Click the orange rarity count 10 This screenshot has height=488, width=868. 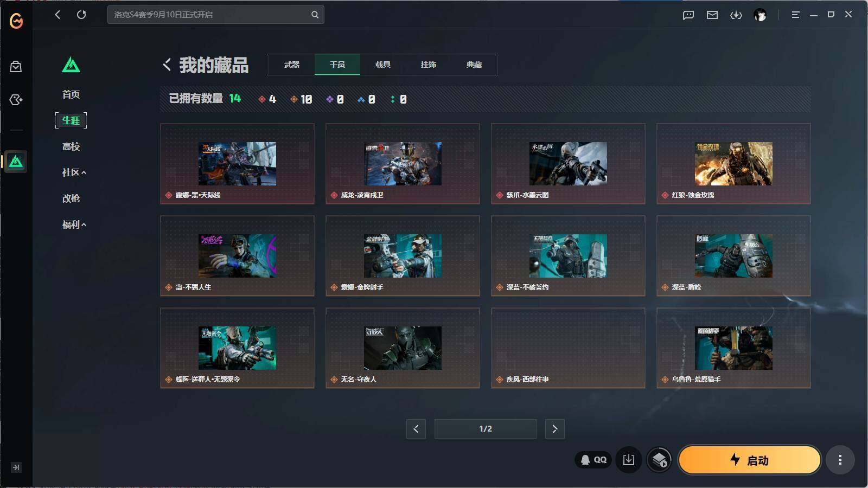coord(301,99)
